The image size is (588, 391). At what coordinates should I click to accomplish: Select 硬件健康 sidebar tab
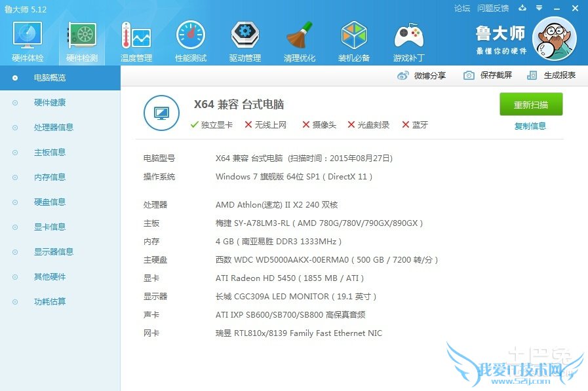click(60, 103)
